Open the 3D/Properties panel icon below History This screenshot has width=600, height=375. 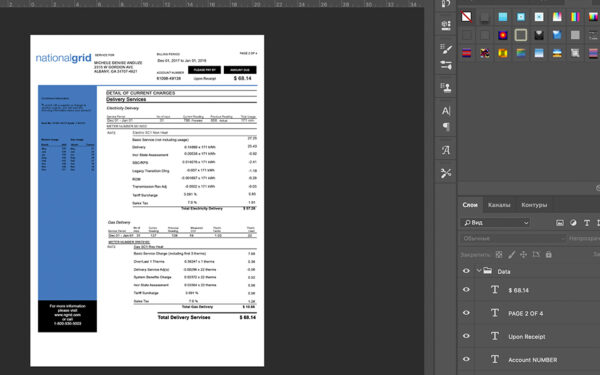[x=446, y=25]
